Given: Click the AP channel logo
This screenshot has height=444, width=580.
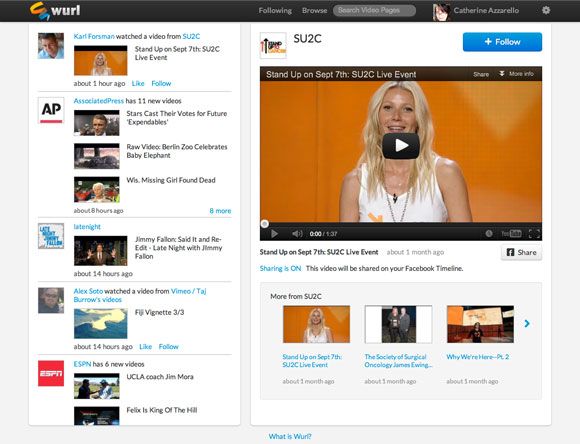Looking at the screenshot, I should (51, 110).
